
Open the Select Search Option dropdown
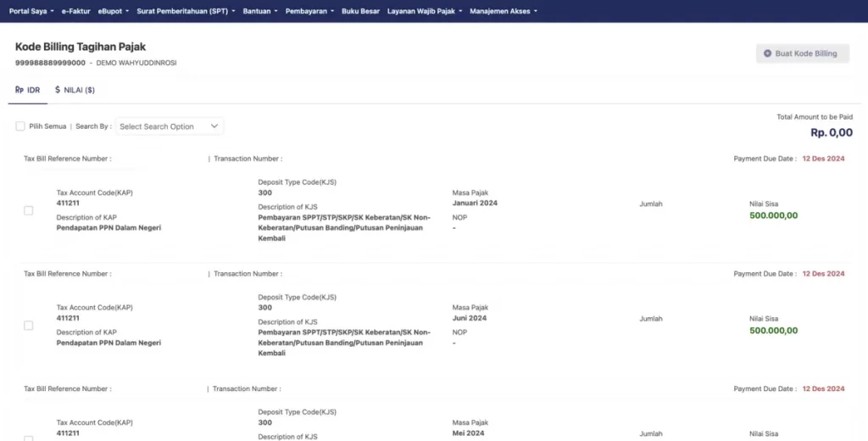170,126
